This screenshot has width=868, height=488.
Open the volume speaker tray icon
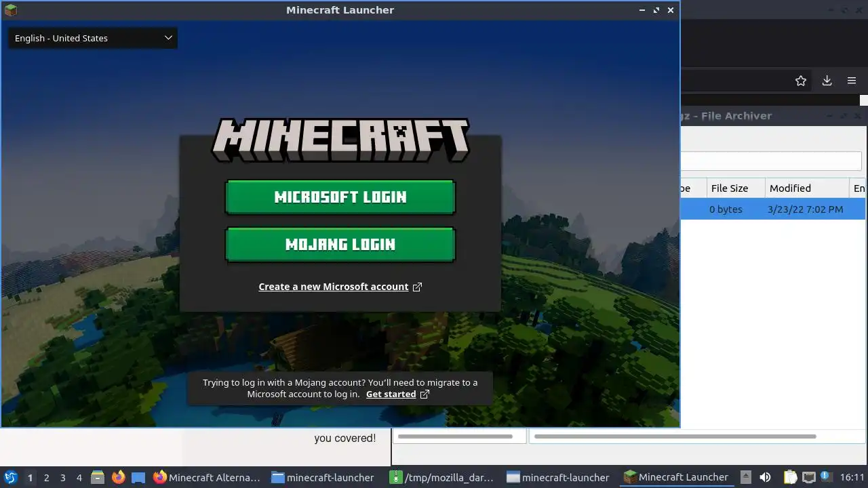765,477
